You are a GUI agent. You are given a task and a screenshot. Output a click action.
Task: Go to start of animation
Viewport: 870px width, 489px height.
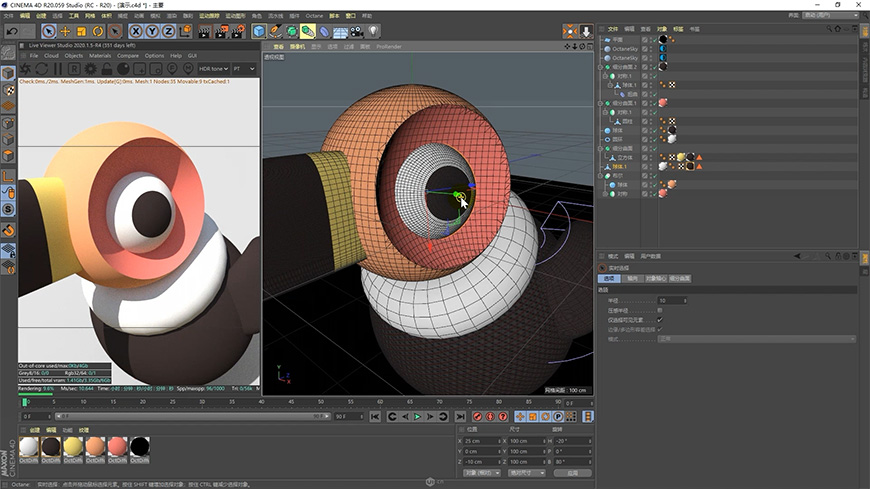(x=375, y=416)
